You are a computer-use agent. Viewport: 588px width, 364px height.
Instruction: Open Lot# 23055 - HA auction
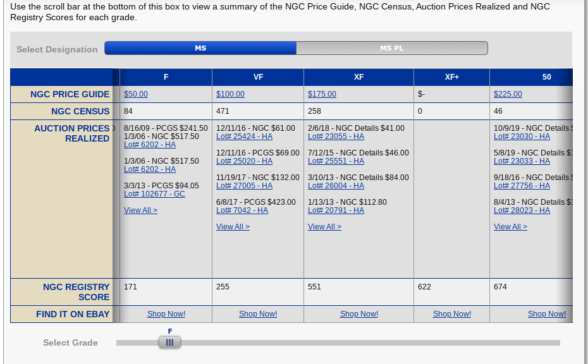(336, 136)
